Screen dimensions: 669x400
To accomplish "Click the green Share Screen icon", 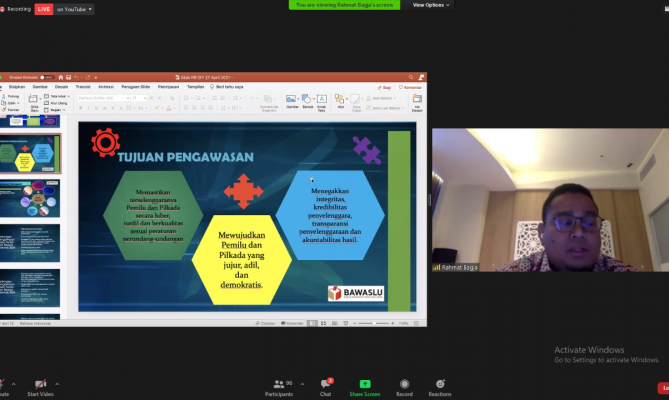I will [365, 384].
